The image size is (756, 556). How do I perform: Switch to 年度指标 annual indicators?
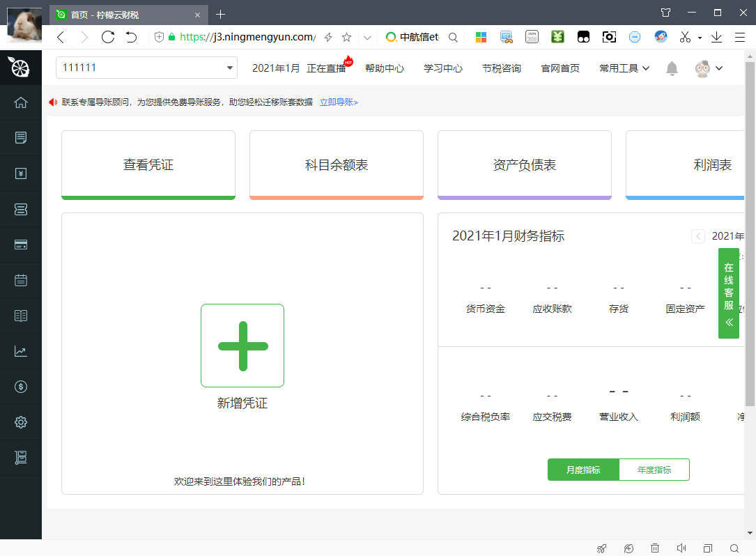(x=654, y=470)
